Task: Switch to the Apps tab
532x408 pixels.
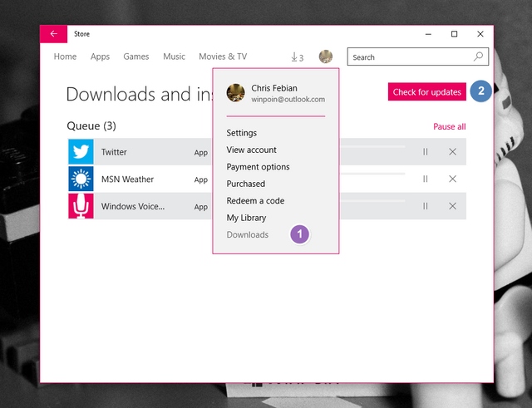Action: coord(100,57)
